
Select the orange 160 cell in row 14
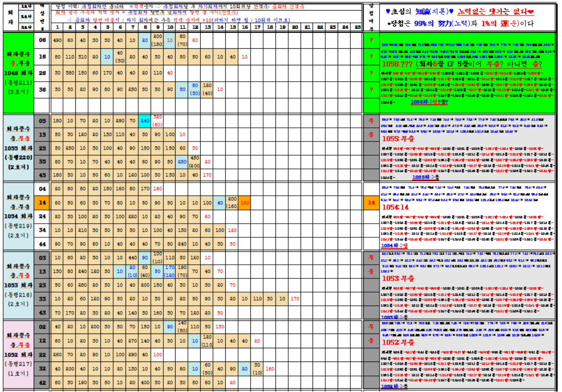[245, 203]
